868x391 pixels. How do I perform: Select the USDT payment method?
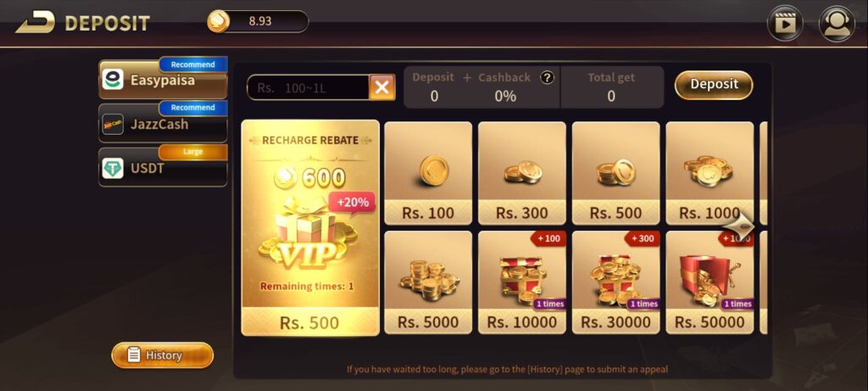[x=163, y=167]
